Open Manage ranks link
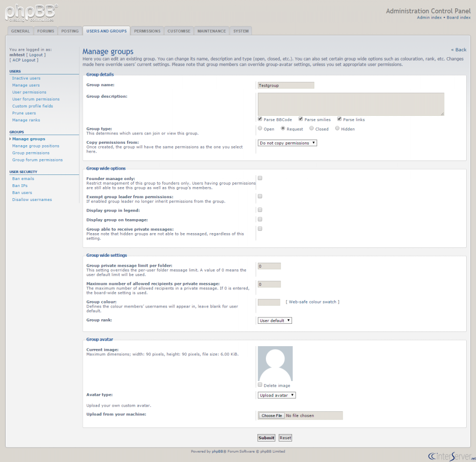Image resolution: width=476 pixels, height=462 pixels. [26, 120]
